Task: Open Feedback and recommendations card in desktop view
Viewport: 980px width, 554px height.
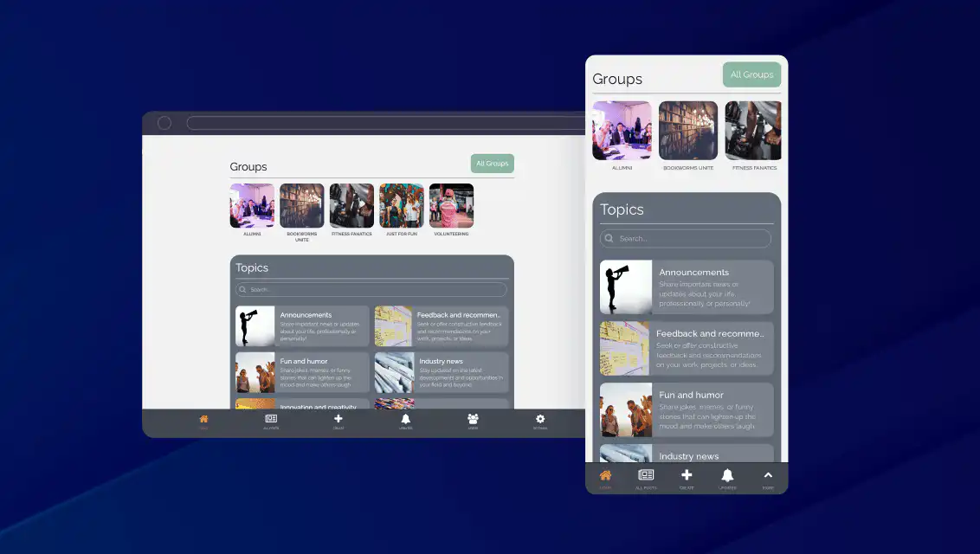Action: pos(442,326)
